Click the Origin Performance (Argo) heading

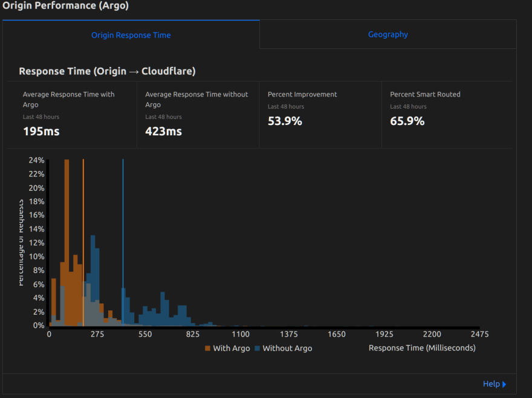65,6
